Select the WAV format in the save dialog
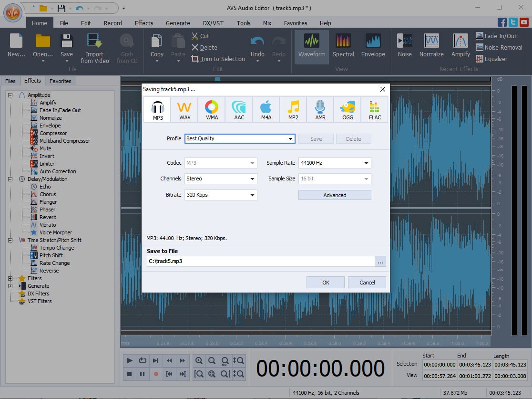This screenshot has height=399, width=532. pos(184,109)
